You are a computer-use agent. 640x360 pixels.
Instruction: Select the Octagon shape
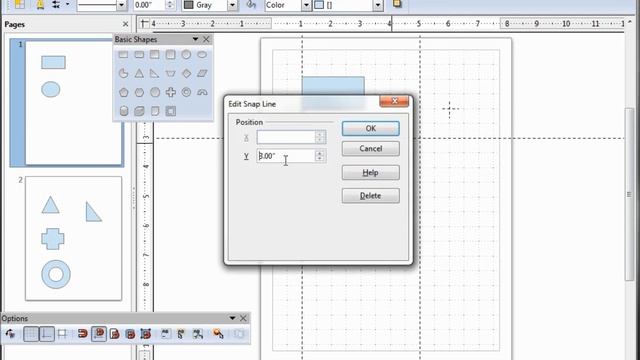pyautogui.click(x=155, y=92)
